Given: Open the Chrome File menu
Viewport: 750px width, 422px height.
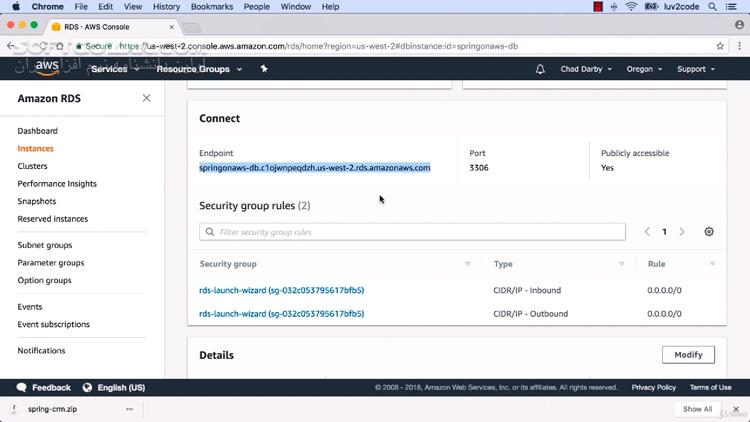Looking at the screenshot, I should click(x=81, y=7).
